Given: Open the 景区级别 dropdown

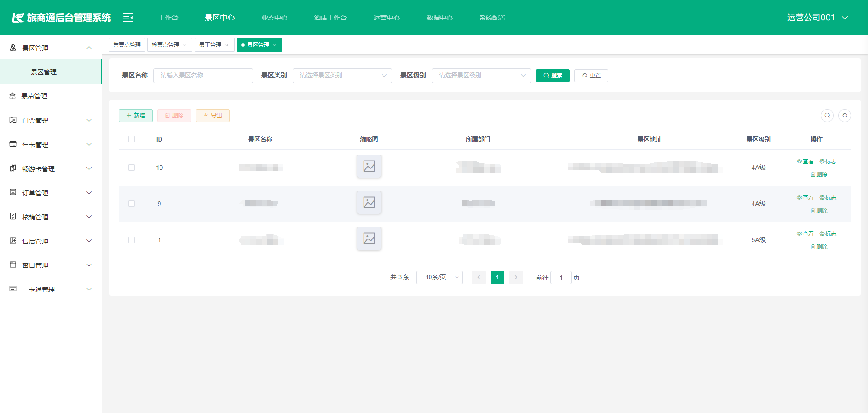Looking at the screenshot, I should click(x=481, y=76).
